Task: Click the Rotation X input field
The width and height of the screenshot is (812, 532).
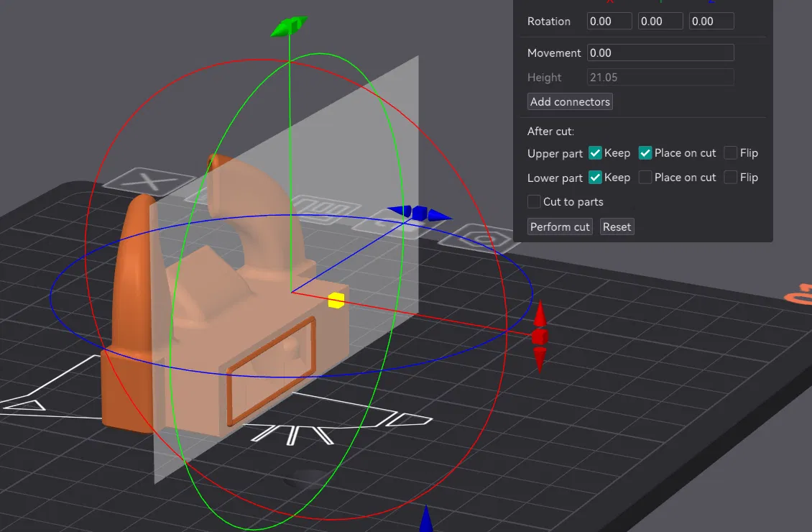Action: 609,22
